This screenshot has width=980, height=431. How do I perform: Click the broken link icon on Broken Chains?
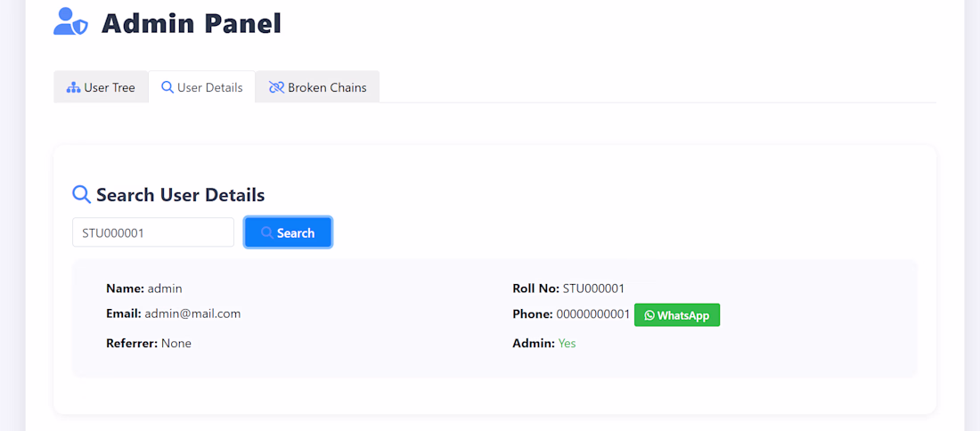[x=276, y=87]
